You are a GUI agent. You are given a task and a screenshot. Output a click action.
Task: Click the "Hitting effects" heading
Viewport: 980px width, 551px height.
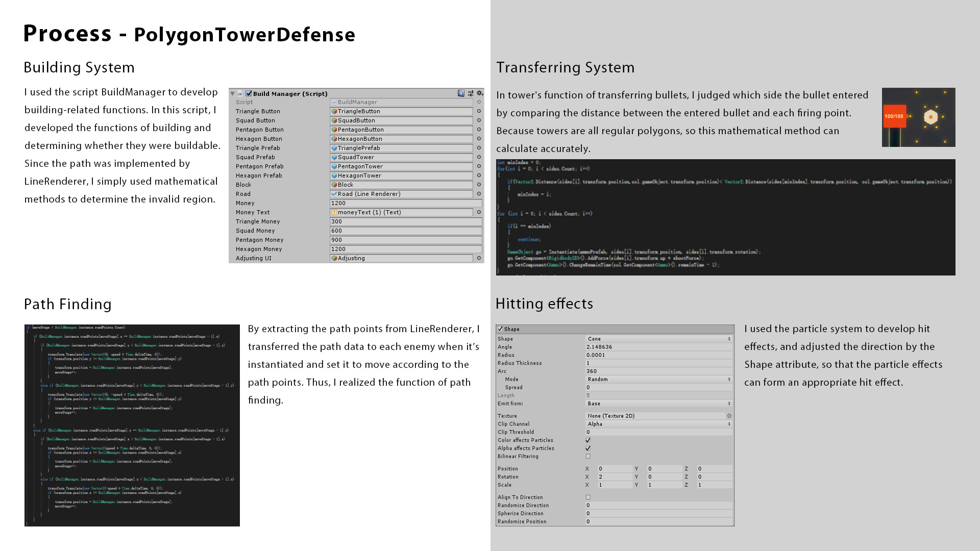[544, 304]
